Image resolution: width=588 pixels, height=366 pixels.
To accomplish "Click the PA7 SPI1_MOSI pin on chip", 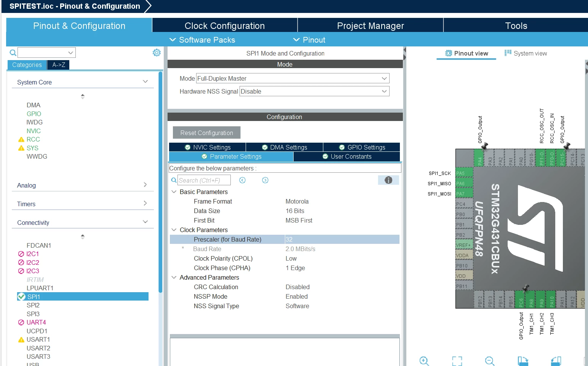I will [x=464, y=194].
